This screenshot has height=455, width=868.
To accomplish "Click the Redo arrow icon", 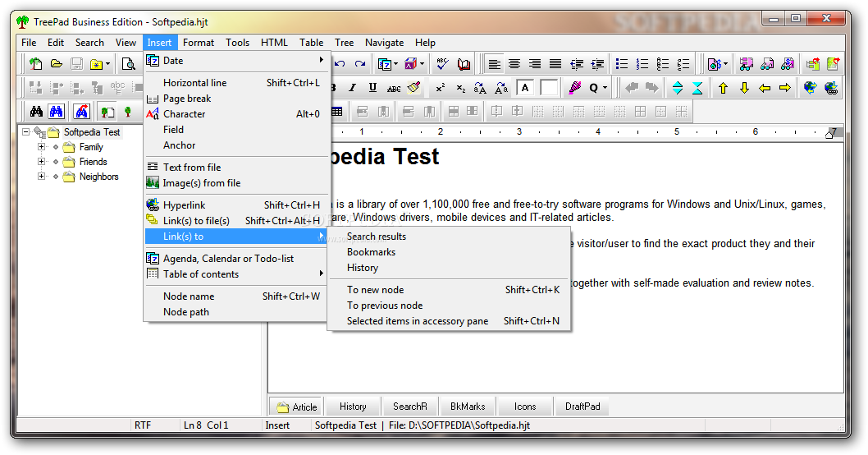I will (x=360, y=64).
